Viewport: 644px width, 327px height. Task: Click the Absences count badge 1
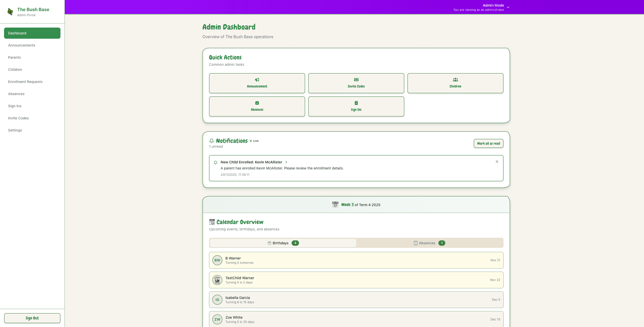[x=442, y=243]
